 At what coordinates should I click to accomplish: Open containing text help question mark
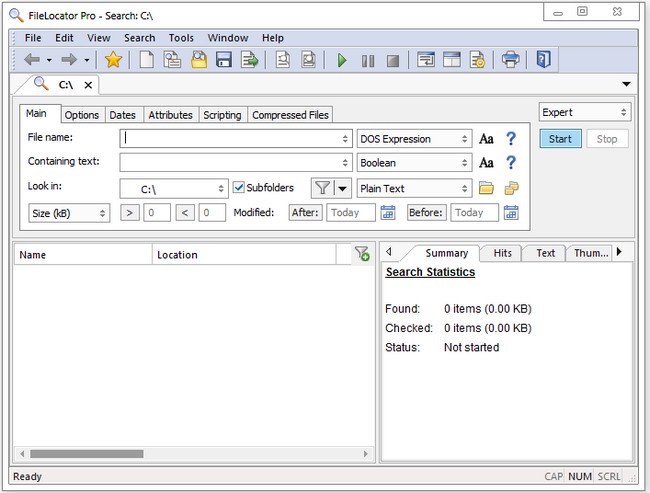pos(511,163)
